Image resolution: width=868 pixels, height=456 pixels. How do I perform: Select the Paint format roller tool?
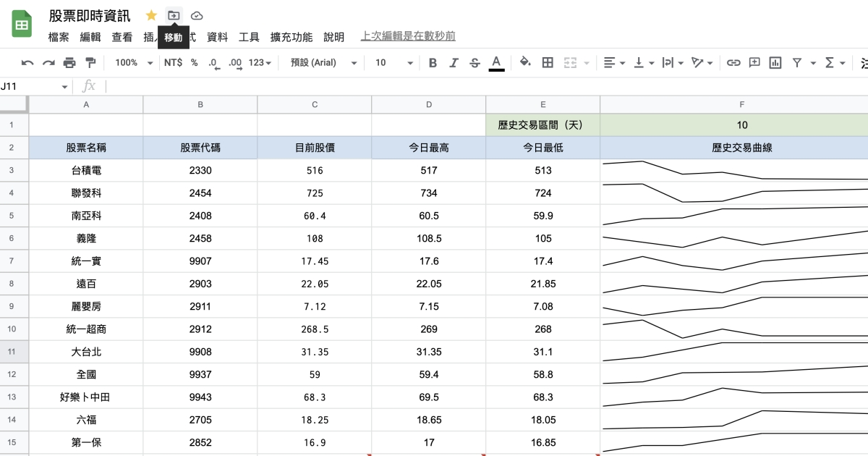pos(90,63)
